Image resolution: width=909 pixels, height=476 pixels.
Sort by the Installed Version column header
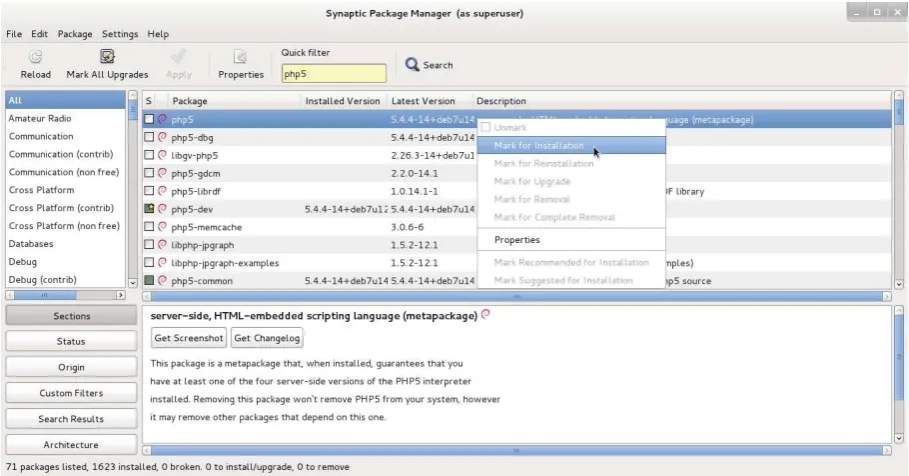point(344,101)
